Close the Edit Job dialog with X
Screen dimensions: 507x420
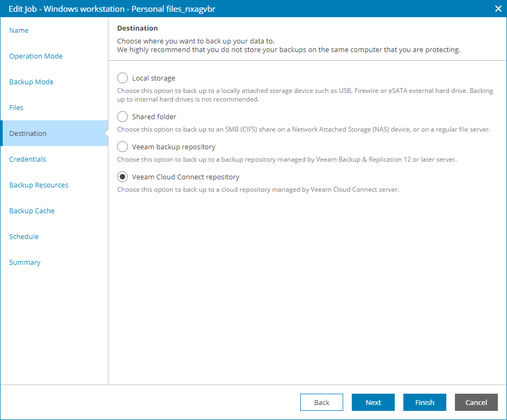498,9
